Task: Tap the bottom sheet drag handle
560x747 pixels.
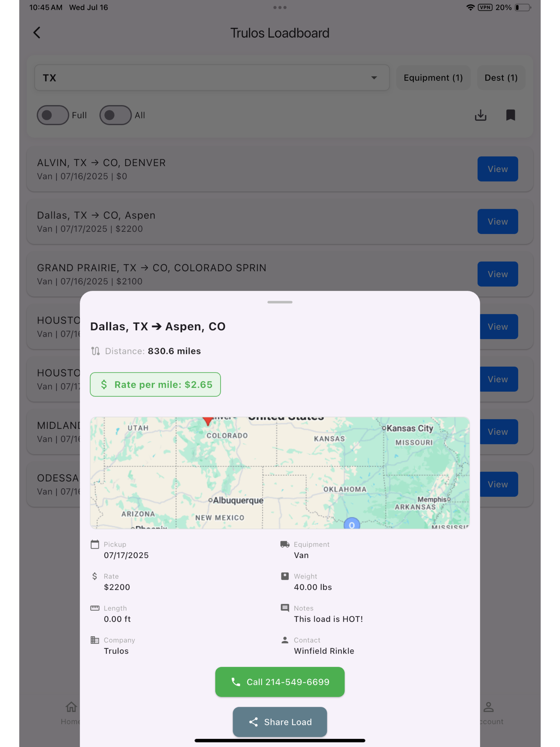Action: [x=280, y=302]
